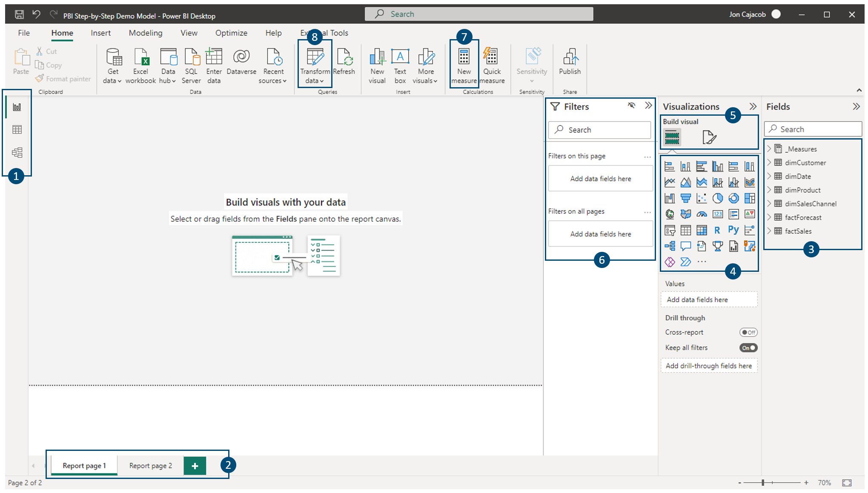The image size is (868, 493).
Task: Select the R script visual
Action: pos(718,230)
